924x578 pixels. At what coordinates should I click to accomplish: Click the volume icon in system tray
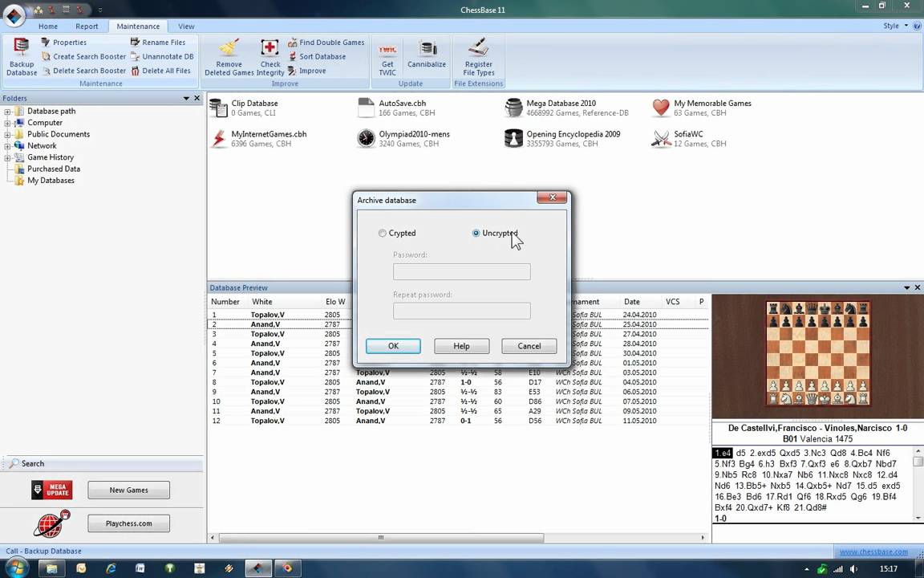point(853,569)
